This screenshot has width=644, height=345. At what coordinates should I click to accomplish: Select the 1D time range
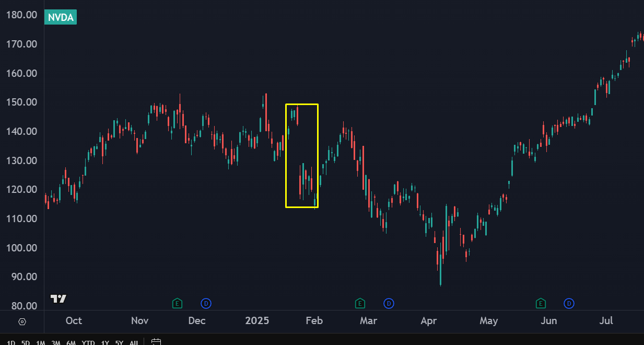pyautogui.click(x=11, y=343)
